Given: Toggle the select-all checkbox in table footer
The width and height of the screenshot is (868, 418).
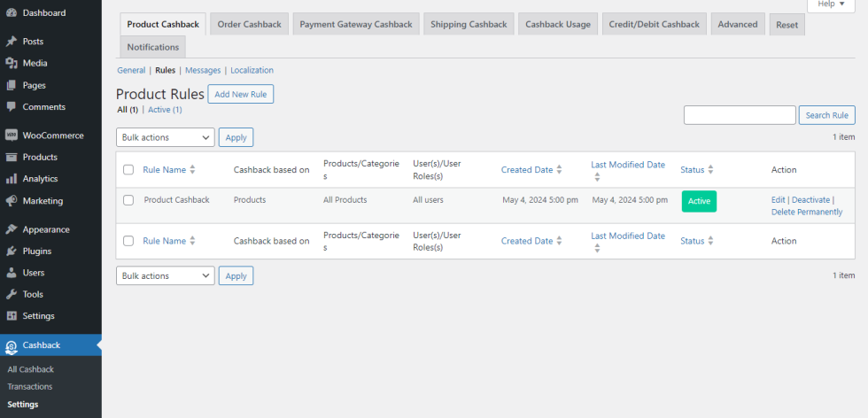Looking at the screenshot, I should click(x=128, y=241).
